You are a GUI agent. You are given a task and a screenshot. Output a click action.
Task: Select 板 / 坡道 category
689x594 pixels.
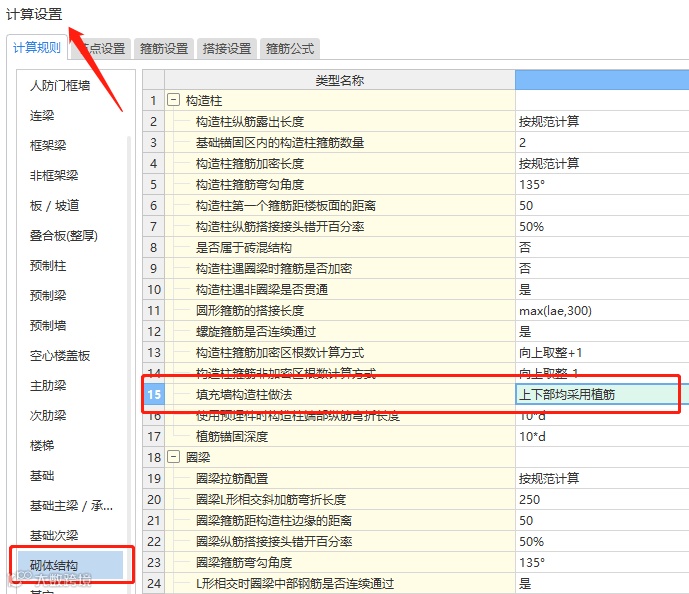pyautogui.click(x=54, y=206)
